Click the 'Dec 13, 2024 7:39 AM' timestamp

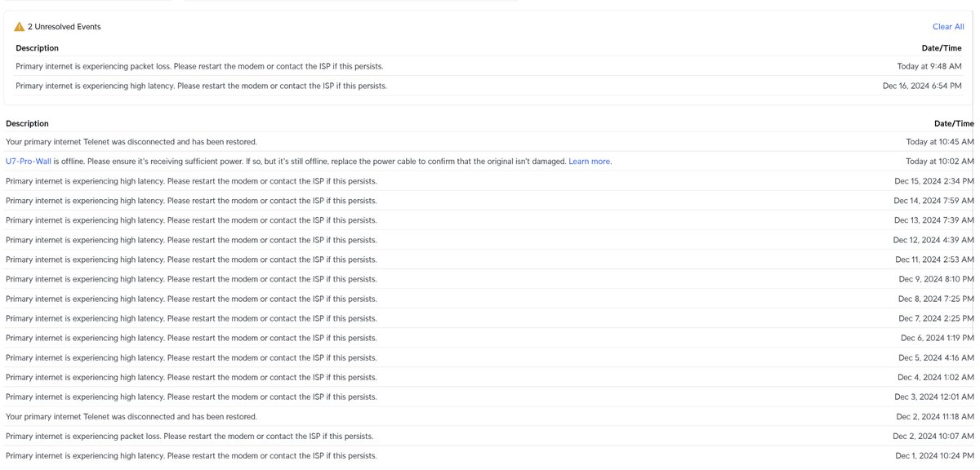(x=934, y=220)
